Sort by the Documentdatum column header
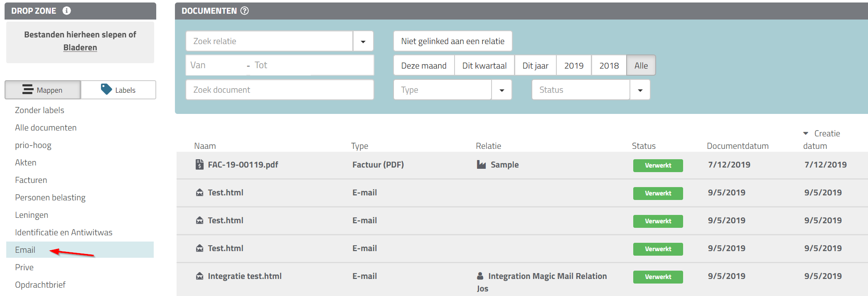The image size is (868, 296). 738,146
